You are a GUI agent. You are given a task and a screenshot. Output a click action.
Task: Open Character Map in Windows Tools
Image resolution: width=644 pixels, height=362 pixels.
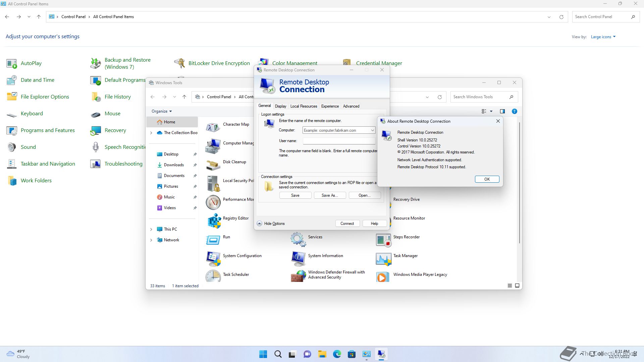pyautogui.click(x=227, y=127)
